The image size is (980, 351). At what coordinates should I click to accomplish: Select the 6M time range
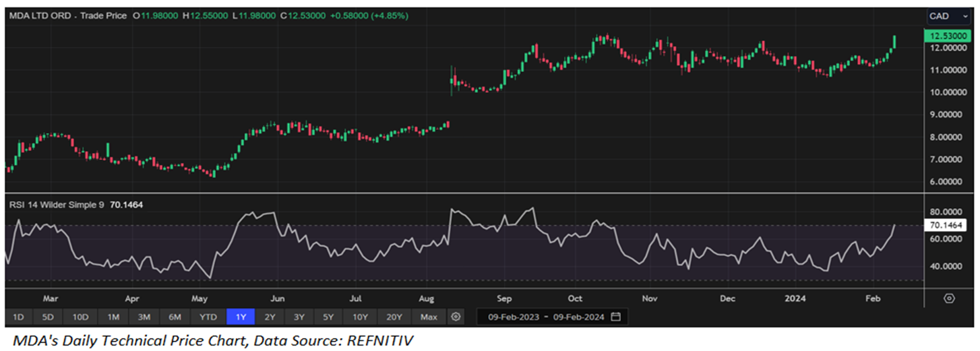175,317
